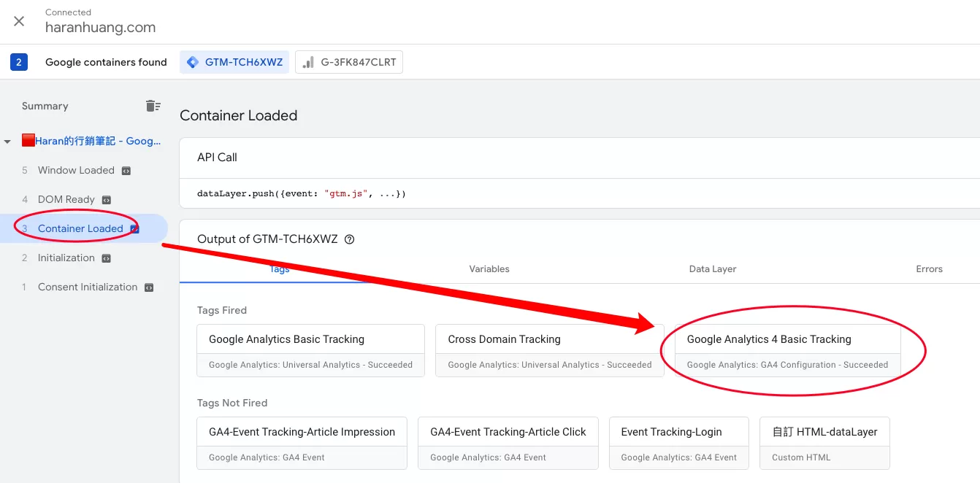
Task: Switch to the Data Layer tab
Action: 713,268
